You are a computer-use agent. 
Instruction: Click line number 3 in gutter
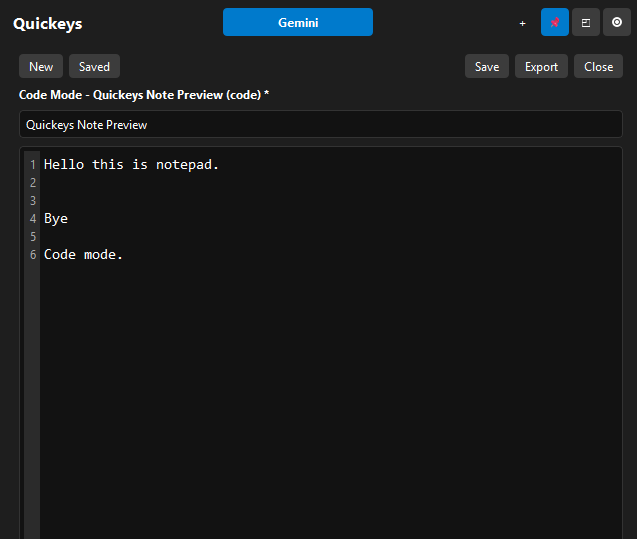point(33,201)
